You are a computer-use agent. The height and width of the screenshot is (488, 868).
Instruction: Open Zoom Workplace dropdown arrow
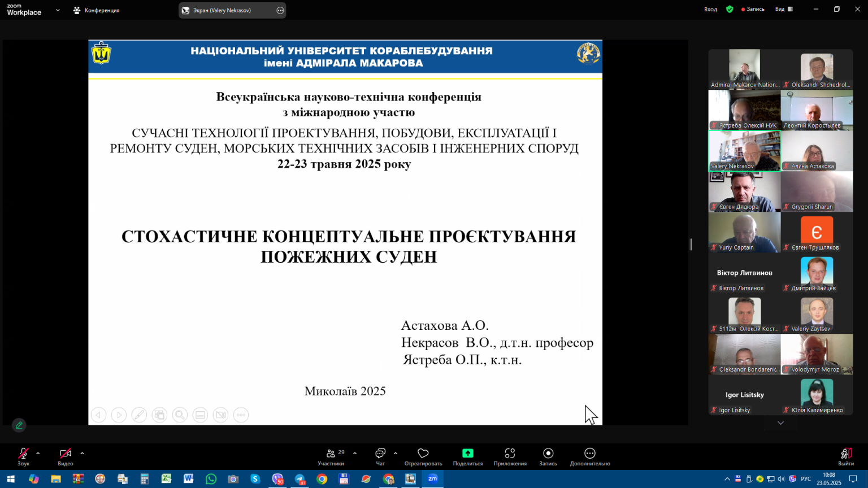coord(58,10)
